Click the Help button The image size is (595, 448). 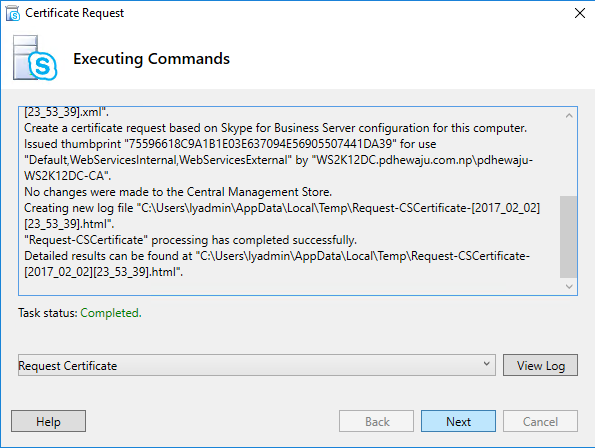48,421
